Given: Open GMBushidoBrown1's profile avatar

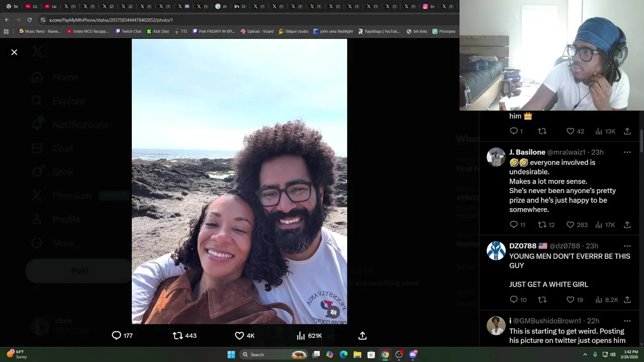Looking at the screenshot, I should point(496,326).
